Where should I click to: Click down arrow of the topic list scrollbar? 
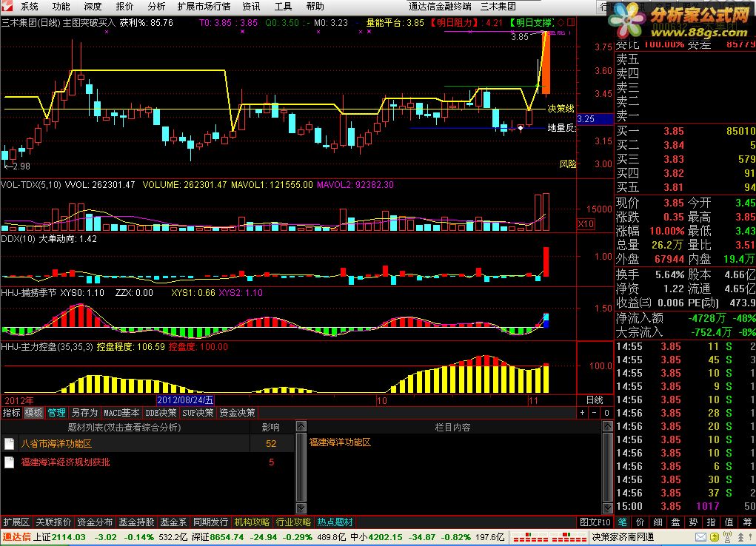(x=301, y=508)
